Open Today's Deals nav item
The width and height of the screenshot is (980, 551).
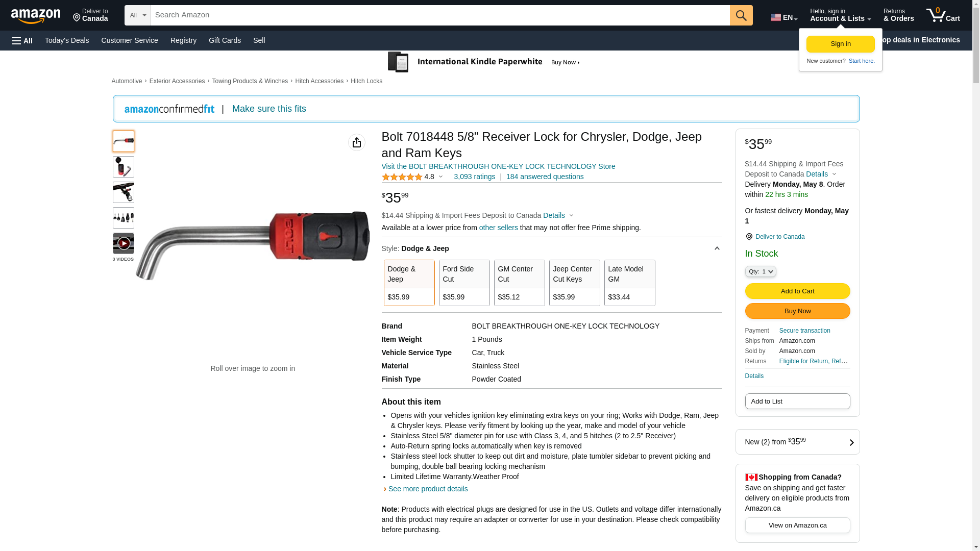click(67, 40)
